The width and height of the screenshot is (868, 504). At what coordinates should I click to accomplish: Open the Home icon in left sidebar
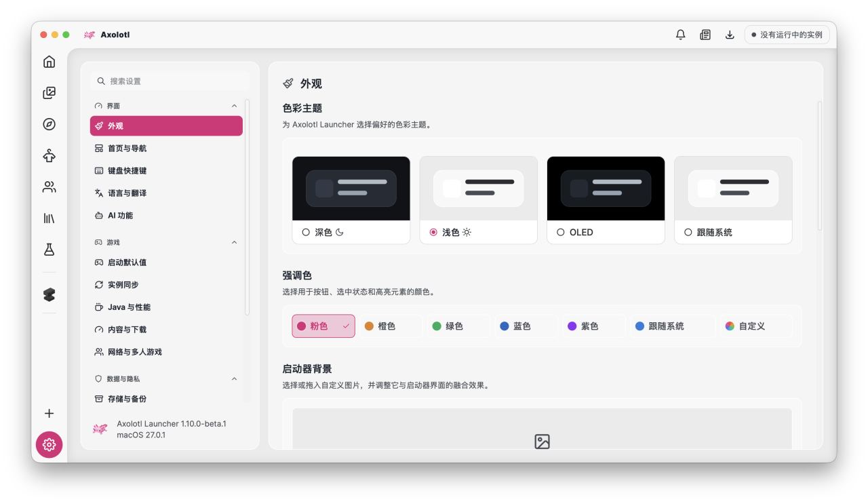49,62
